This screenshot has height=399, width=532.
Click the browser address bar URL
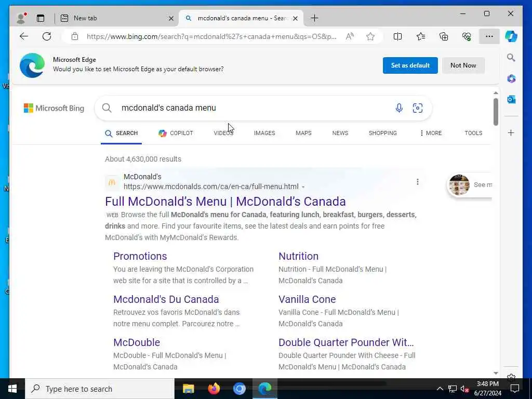pyautogui.click(x=211, y=36)
